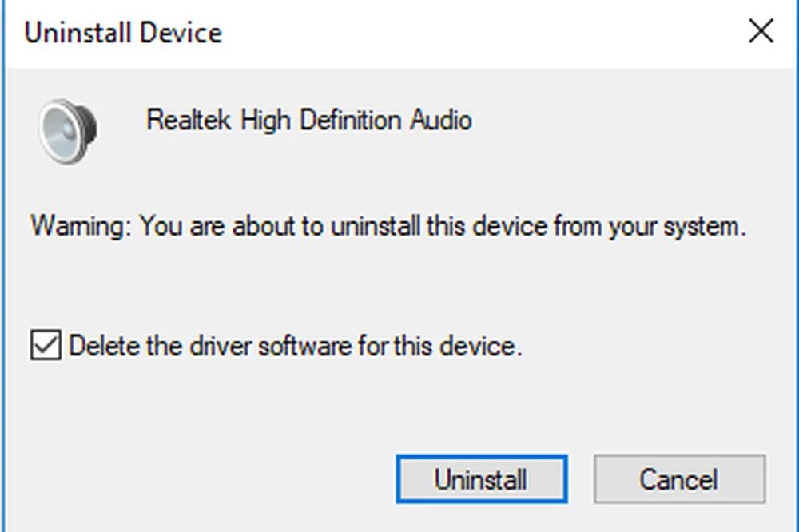Click the Realtek High Definition Audio name
799x532 pixels.
click(x=308, y=121)
